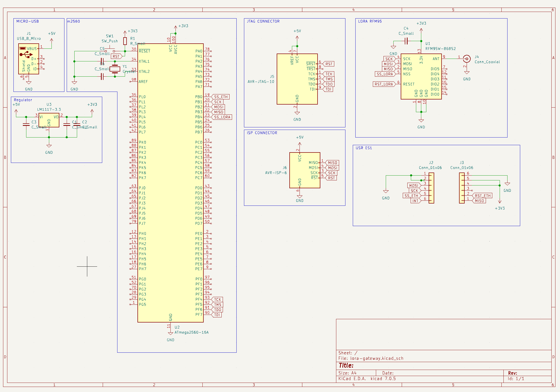Click the 'Rev:' field in the title block

click(x=513, y=373)
